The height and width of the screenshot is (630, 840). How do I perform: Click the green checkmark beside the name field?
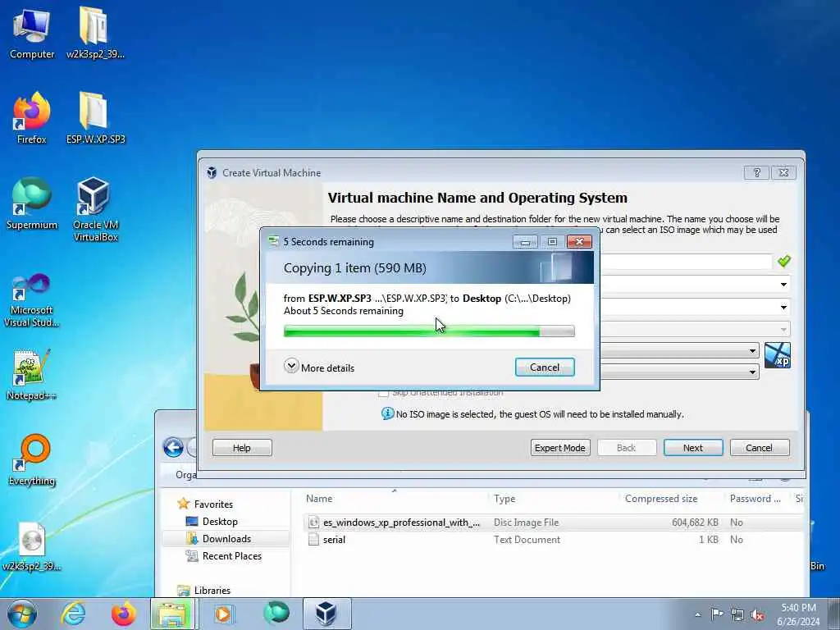(783, 261)
